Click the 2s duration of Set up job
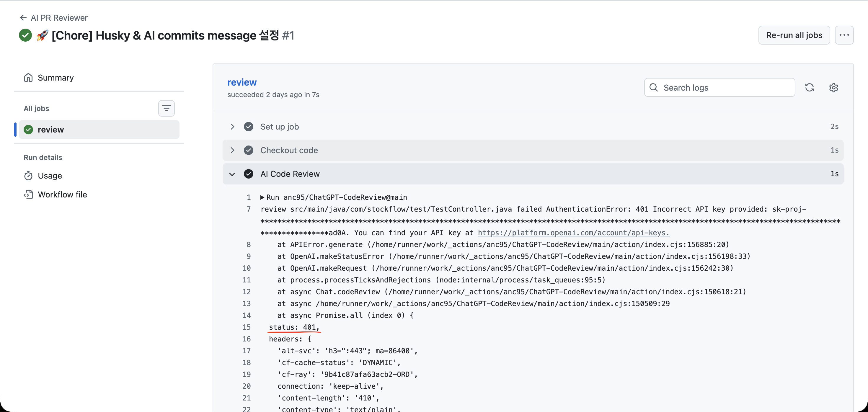This screenshot has width=868, height=412. point(834,126)
